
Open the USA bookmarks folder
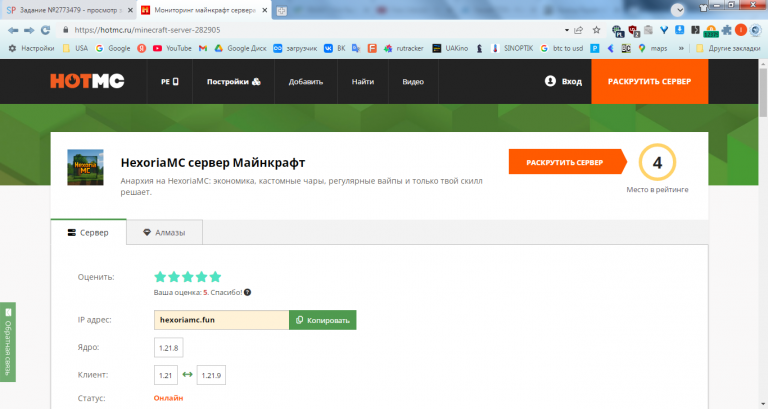(75, 48)
